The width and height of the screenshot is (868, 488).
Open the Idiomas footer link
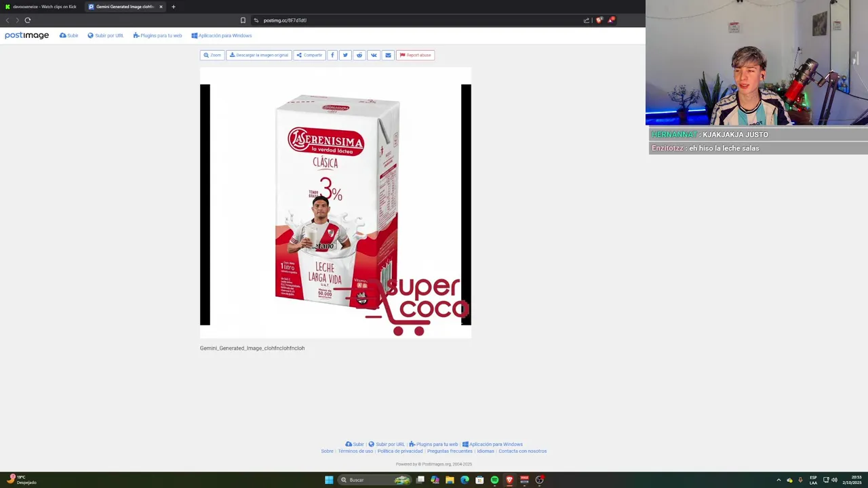pos(486,451)
